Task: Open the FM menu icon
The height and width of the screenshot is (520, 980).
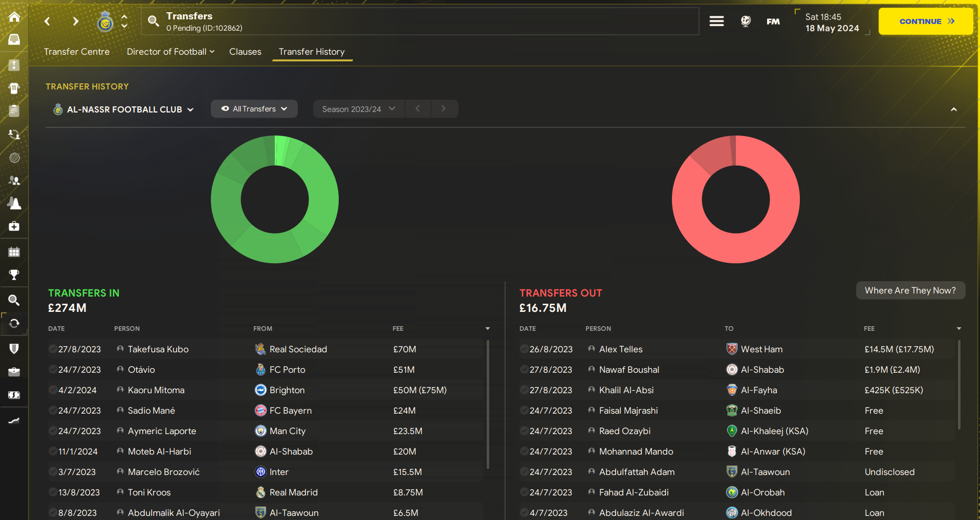Action: (773, 21)
